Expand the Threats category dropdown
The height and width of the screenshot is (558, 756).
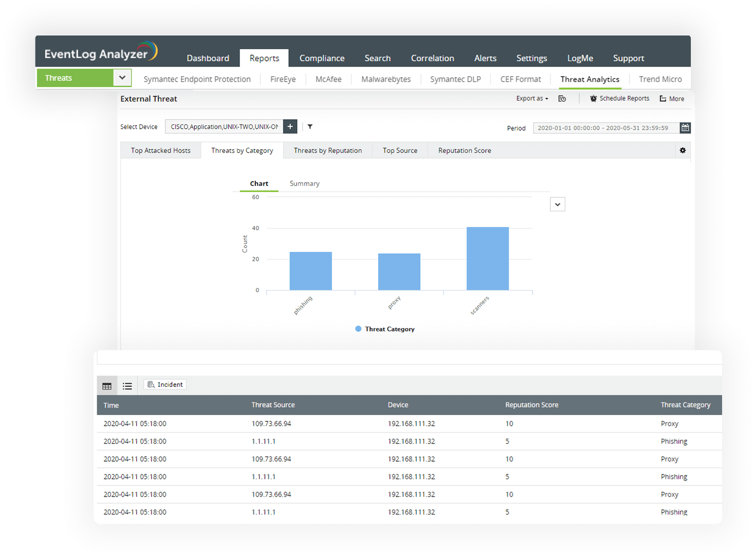pyautogui.click(x=122, y=78)
